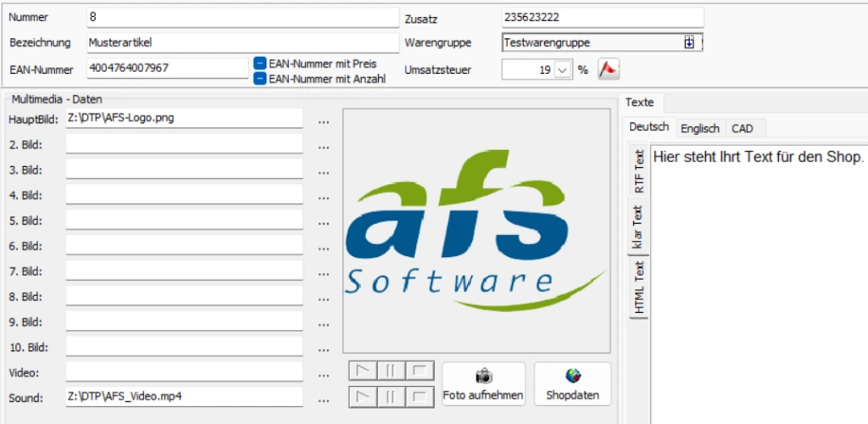This screenshot has width=868, height=424.
Task: Select the Deutsch language tab
Action: point(648,127)
